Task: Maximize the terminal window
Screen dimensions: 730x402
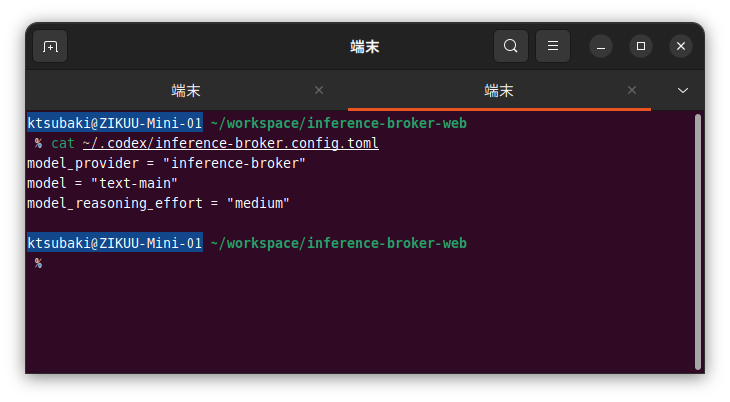Action: pyautogui.click(x=641, y=46)
